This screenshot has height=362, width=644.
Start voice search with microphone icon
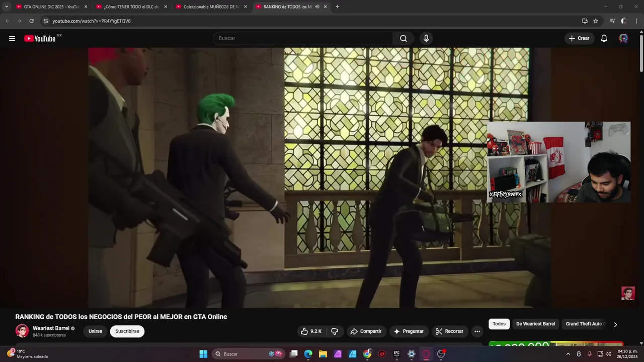(x=426, y=38)
